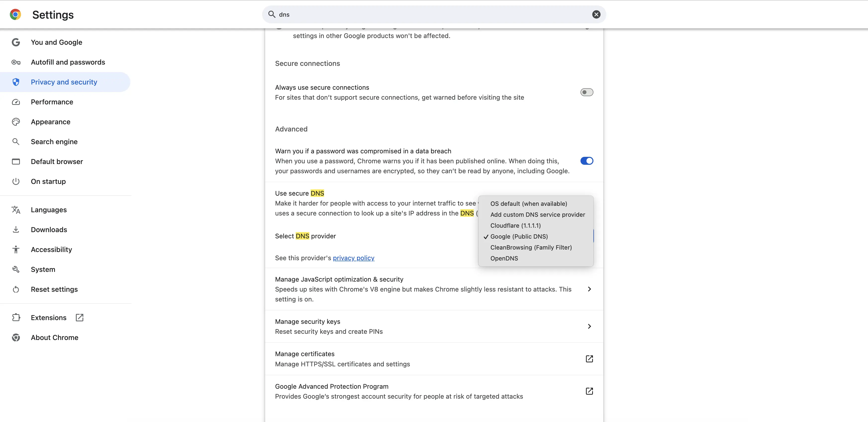Open You and Google section
The height and width of the screenshot is (422, 868).
tap(65, 42)
